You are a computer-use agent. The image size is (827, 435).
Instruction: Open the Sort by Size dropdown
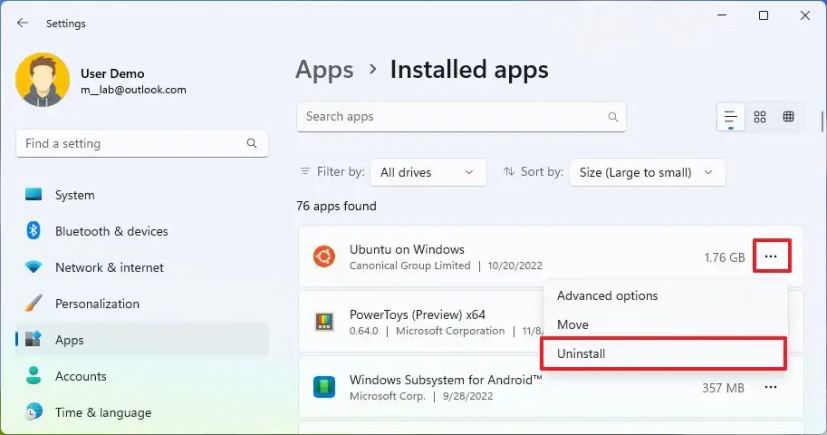647,172
